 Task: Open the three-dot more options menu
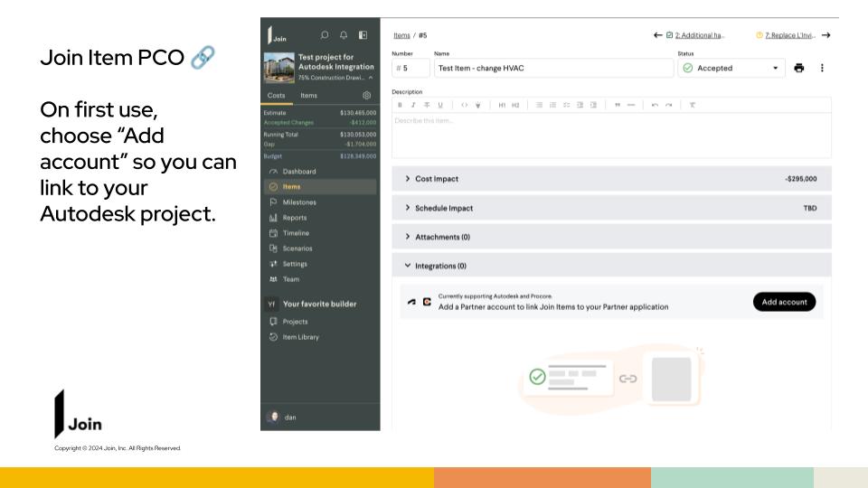(x=822, y=68)
